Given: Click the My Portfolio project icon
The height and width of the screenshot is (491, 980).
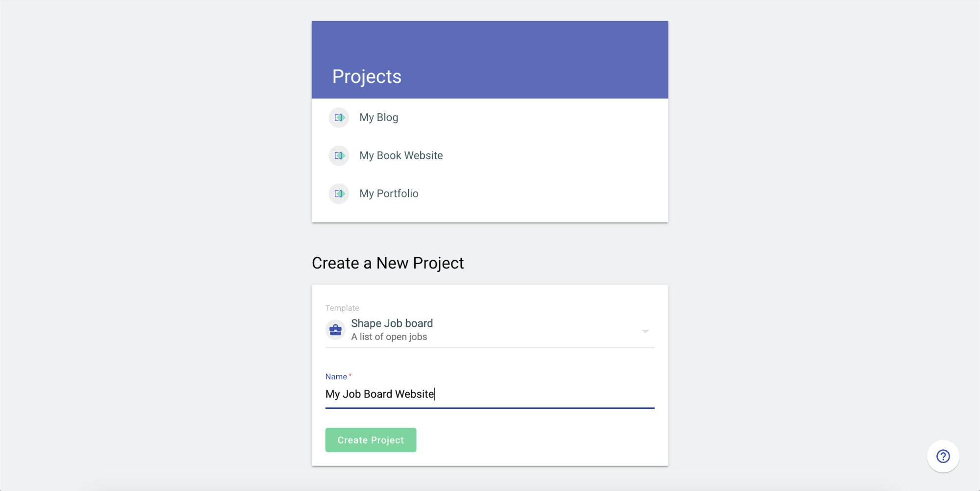Looking at the screenshot, I should click(x=339, y=194).
